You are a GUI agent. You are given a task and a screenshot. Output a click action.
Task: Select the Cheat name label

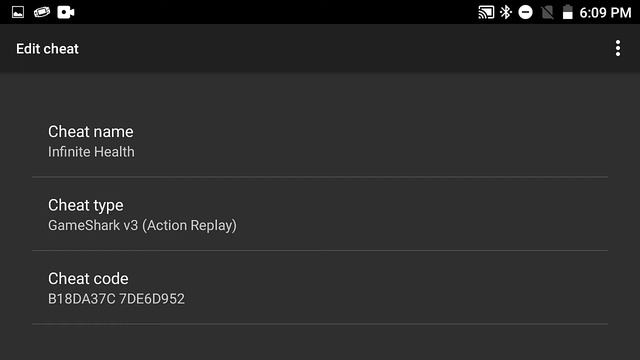tap(91, 131)
